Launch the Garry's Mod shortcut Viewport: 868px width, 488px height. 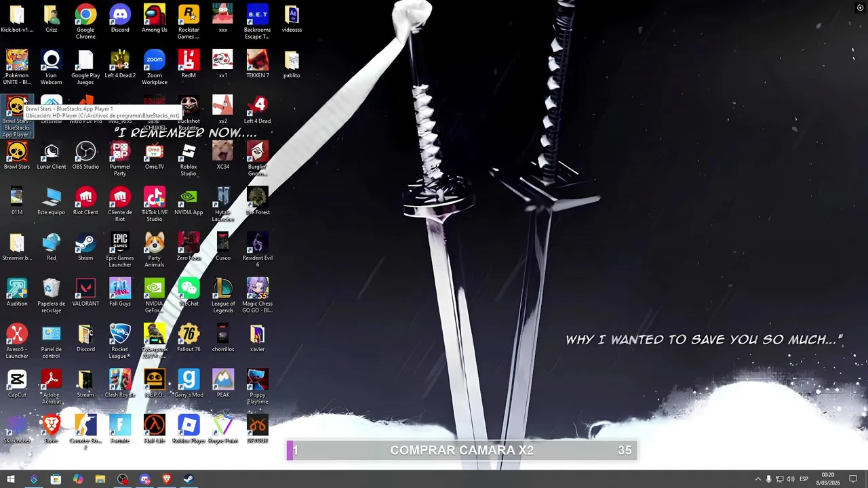pyautogui.click(x=189, y=382)
